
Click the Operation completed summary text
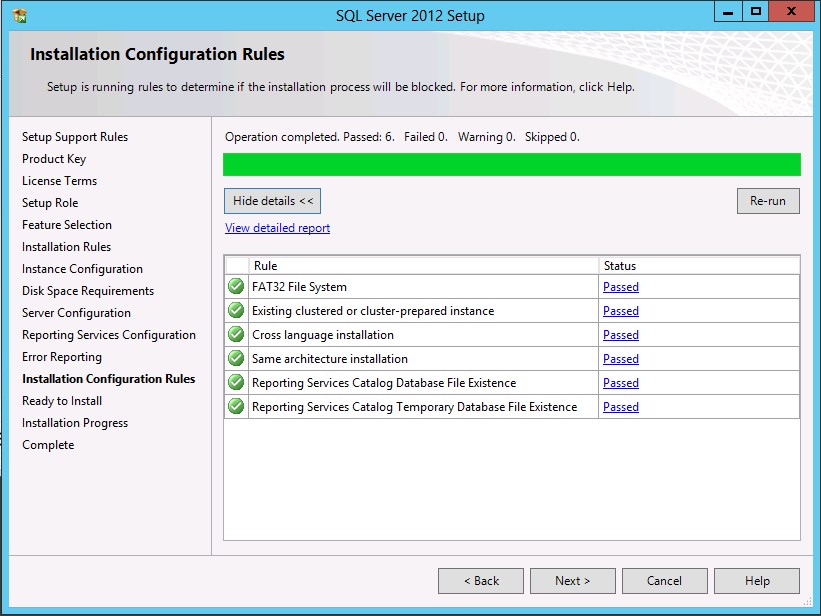click(x=402, y=137)
